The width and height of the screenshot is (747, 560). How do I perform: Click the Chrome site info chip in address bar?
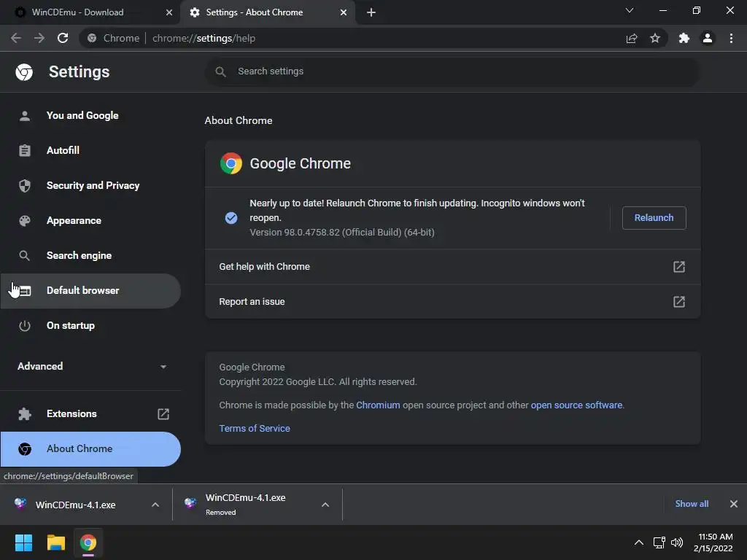pos(113,38)
